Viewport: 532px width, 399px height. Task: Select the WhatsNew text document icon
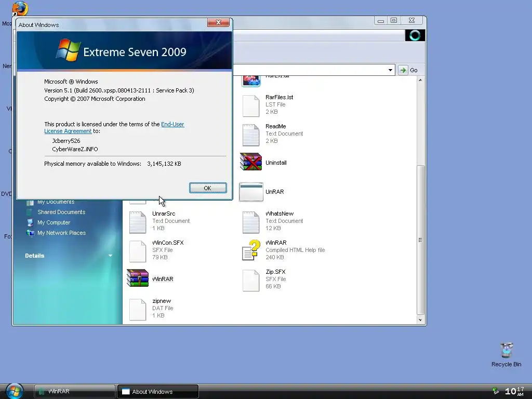(251, 222)
